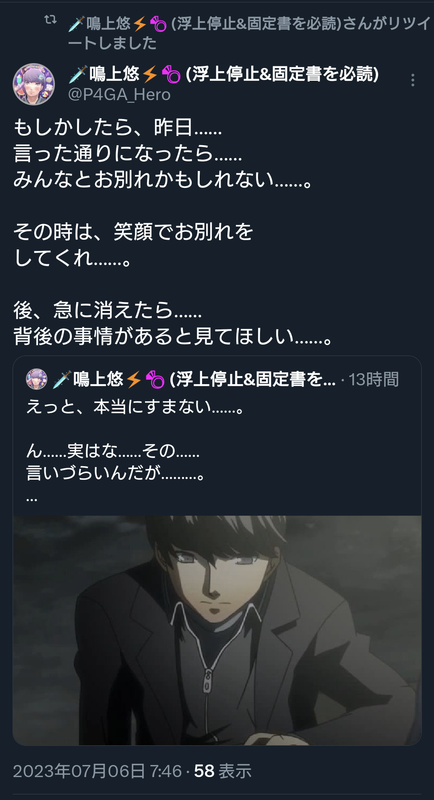Click the lightning bolt emoji in the tweet header name
Image resolution: width=434 pixels, height=800 pixels.
tap(149, 75)
